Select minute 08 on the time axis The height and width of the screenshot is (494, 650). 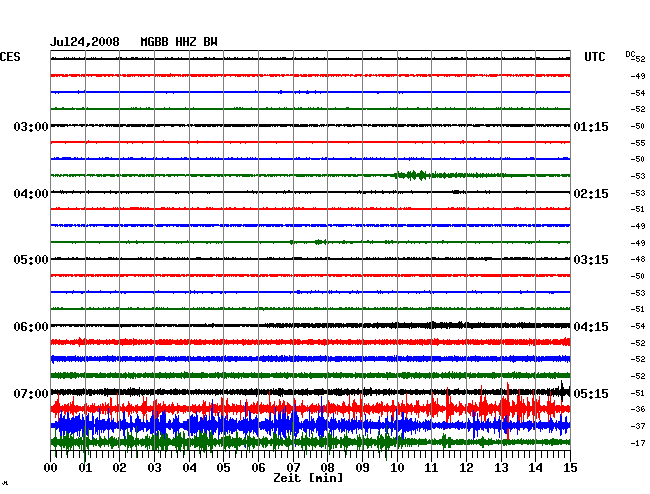(327, 467)
